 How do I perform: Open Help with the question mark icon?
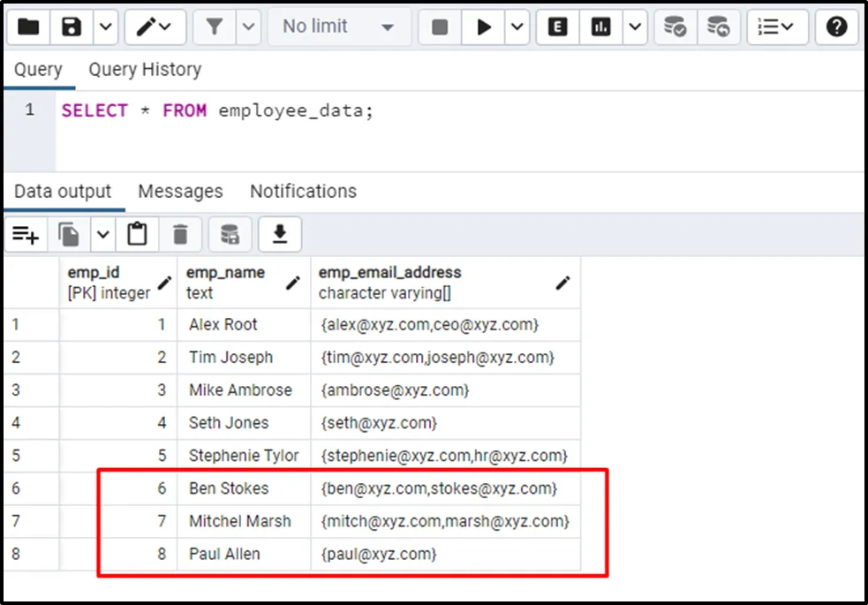pos(836,27)
